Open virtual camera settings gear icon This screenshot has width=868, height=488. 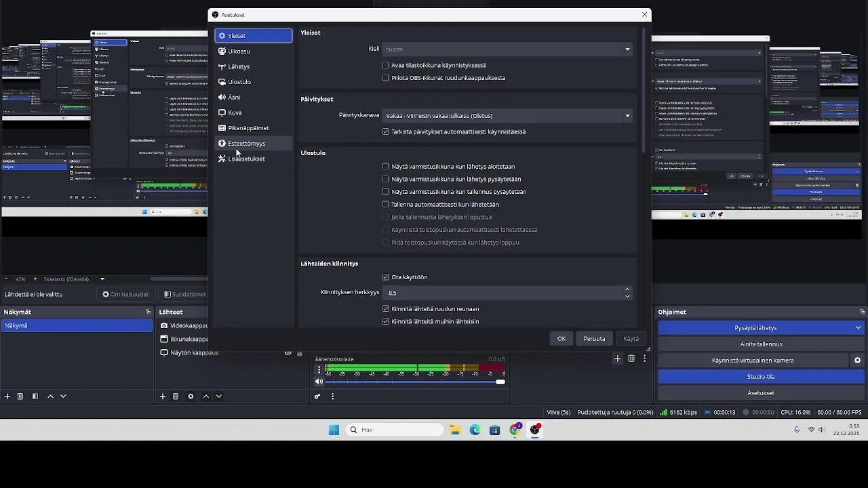point(857,361)
